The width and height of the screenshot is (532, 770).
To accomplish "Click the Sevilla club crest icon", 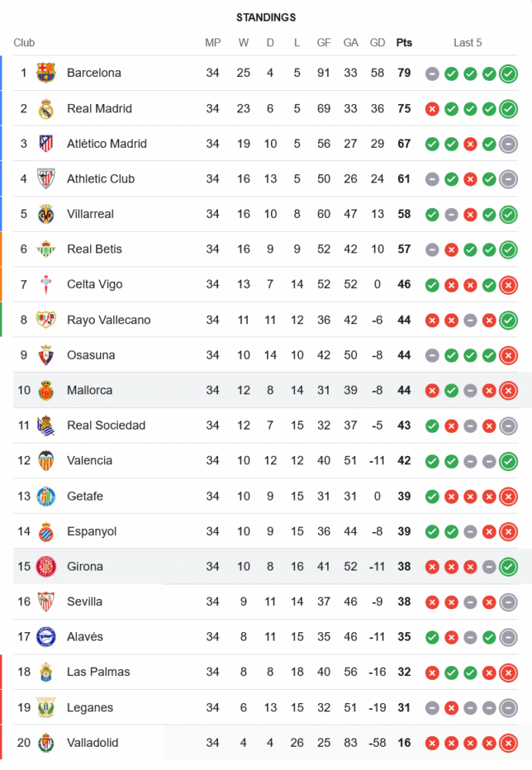I will tap(46, 601).
